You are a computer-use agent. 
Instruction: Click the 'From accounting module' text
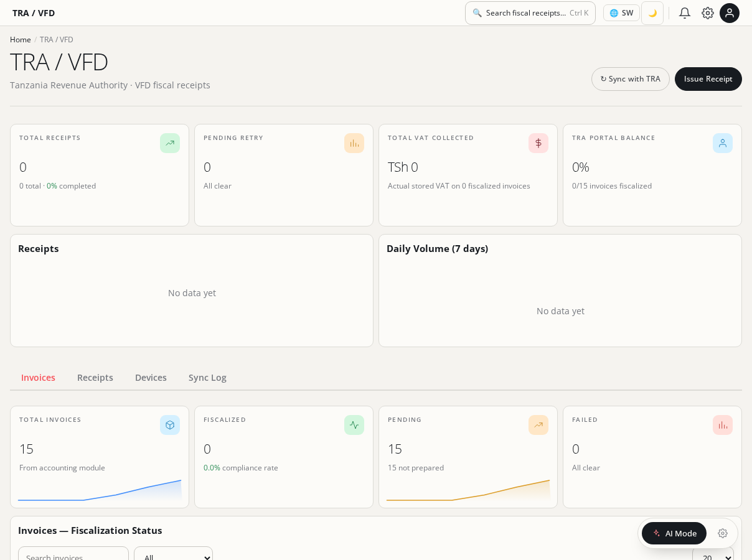pyautogui.click(x=62, y=468)
